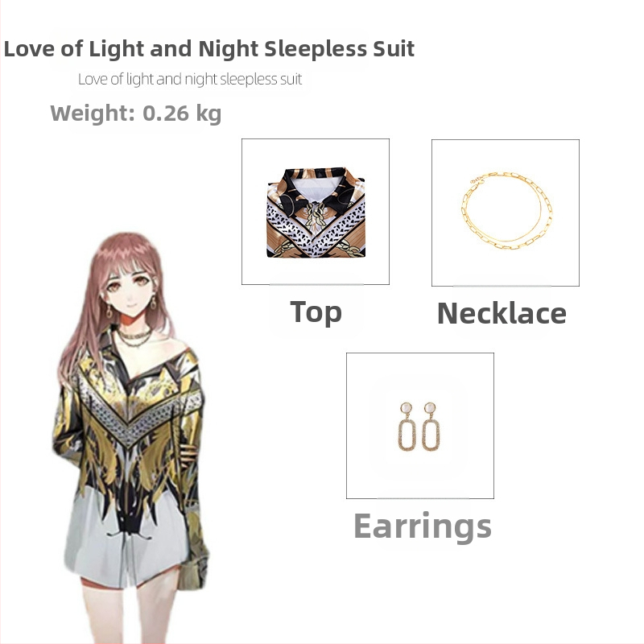Viewport: 644px width, 644px height.
Task: Click the Weight: 0.26 kg text
Action: (136, 114)
